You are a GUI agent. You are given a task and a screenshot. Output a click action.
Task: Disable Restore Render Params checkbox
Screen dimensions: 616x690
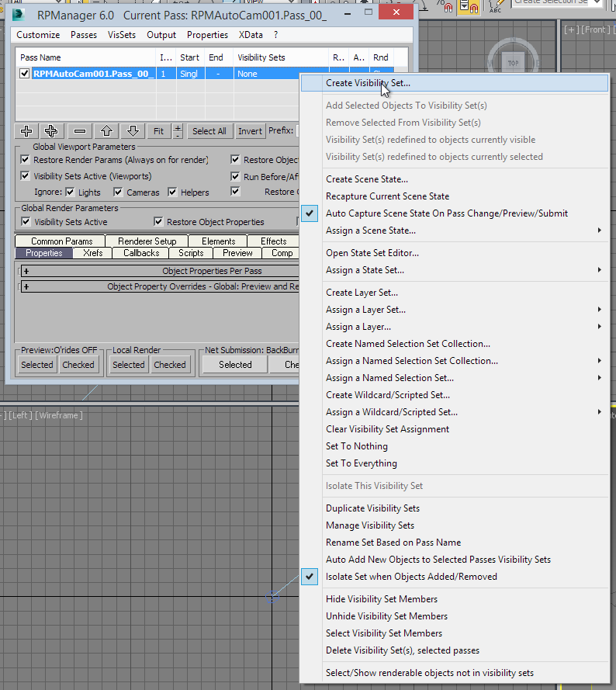tap(26, 160)
